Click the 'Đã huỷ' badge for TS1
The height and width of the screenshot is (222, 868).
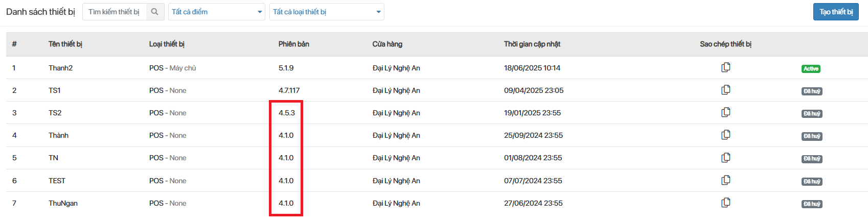click(811, 91)
